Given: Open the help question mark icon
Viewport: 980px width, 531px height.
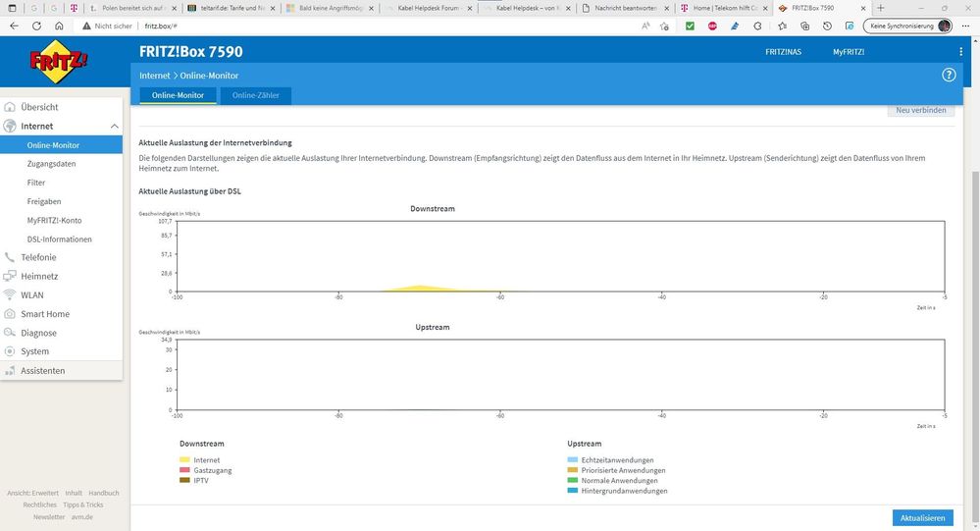Looking at the screenshot, I should point(949,75).
